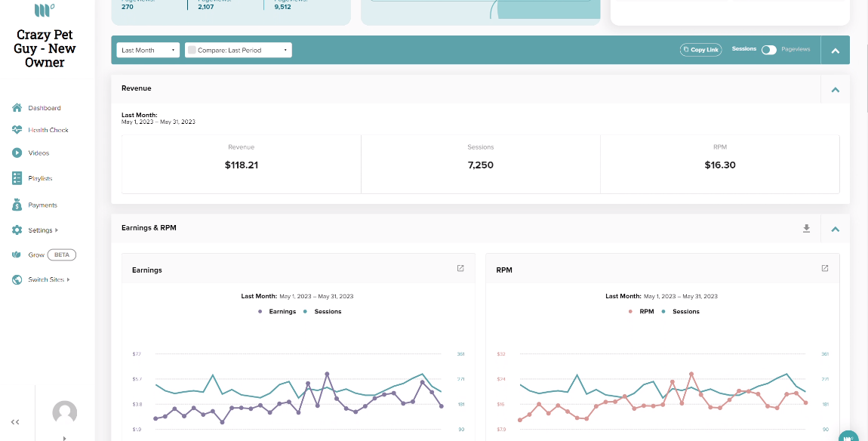Open the Compare: Last Period dropdown

tap(238, 50)
